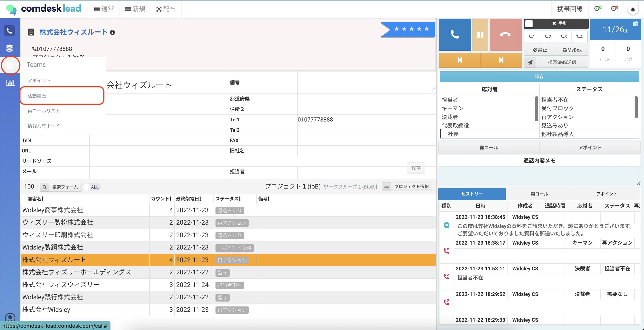
Task: Select 活動履歴 in the Teams menu
Action: 37,96
